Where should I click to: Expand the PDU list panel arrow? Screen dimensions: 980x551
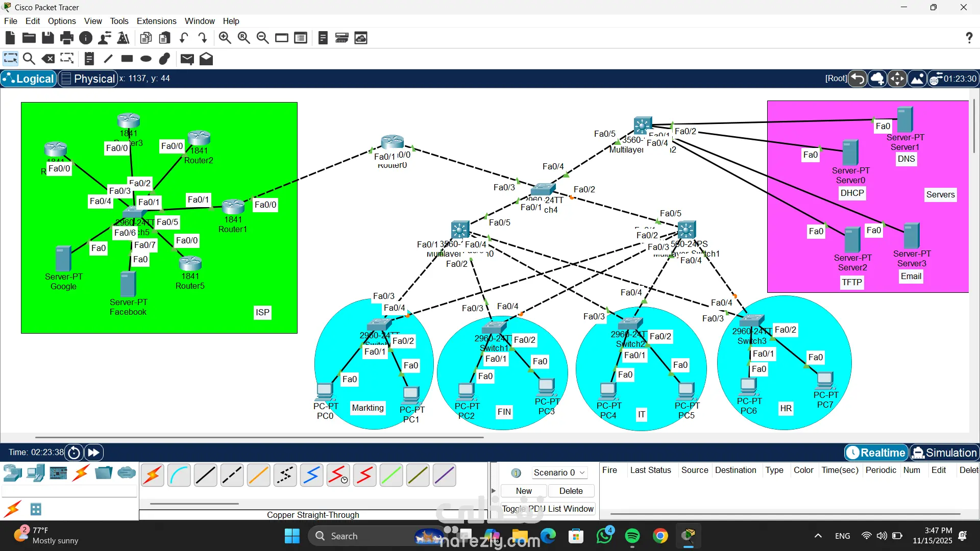click(493, 491)
